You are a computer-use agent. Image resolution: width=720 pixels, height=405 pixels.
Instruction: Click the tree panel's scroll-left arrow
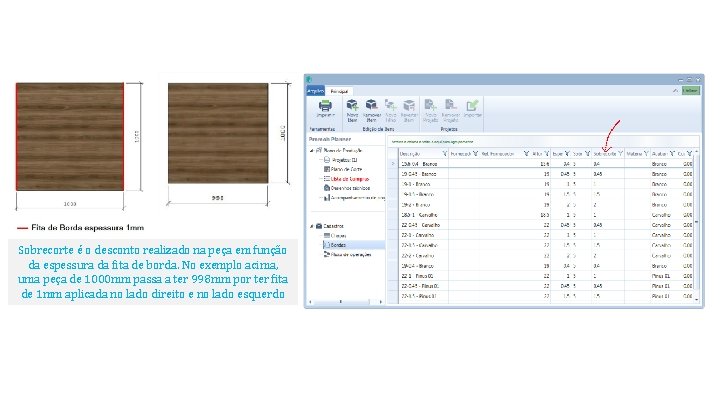311,302
